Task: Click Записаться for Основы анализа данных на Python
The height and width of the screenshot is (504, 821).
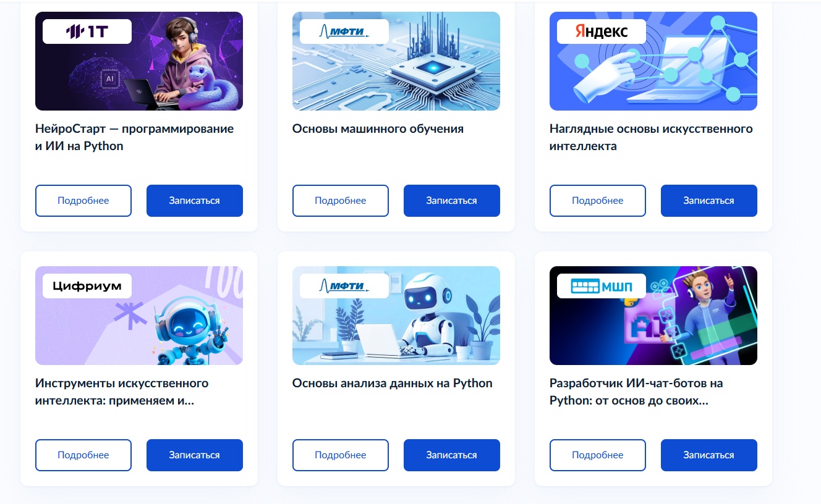Action: [452, 455]
